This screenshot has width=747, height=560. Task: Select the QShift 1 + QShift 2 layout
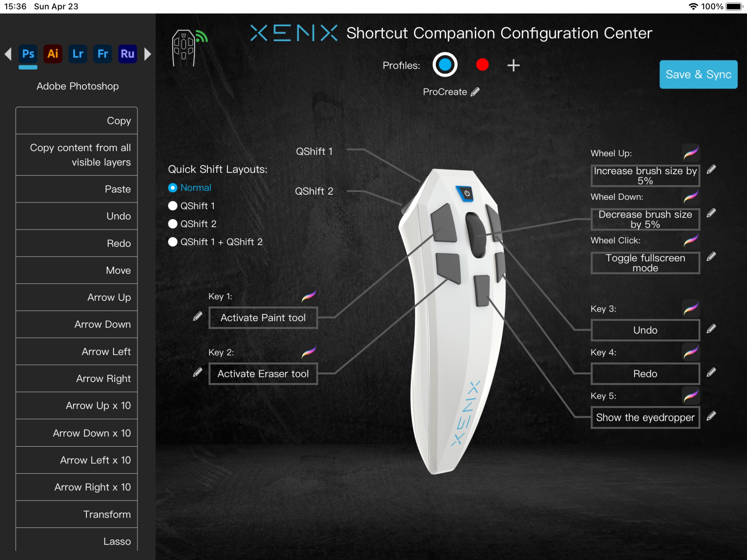tap(172, 241)
